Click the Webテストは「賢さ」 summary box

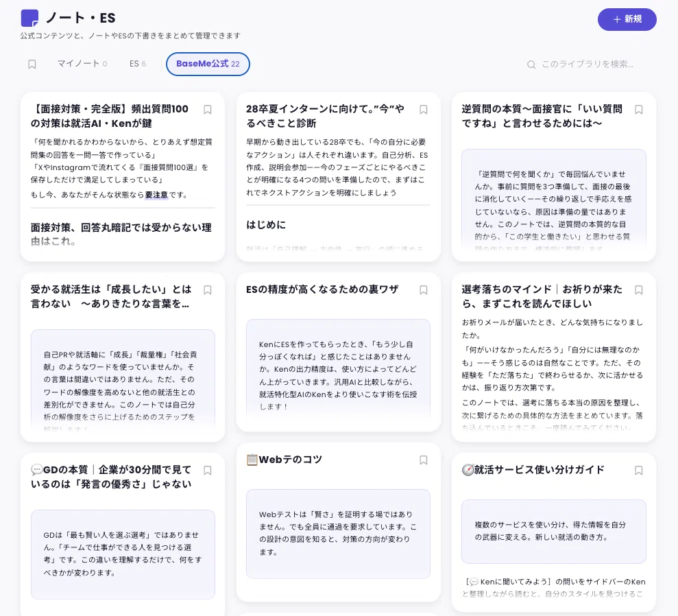pos(338,534)
